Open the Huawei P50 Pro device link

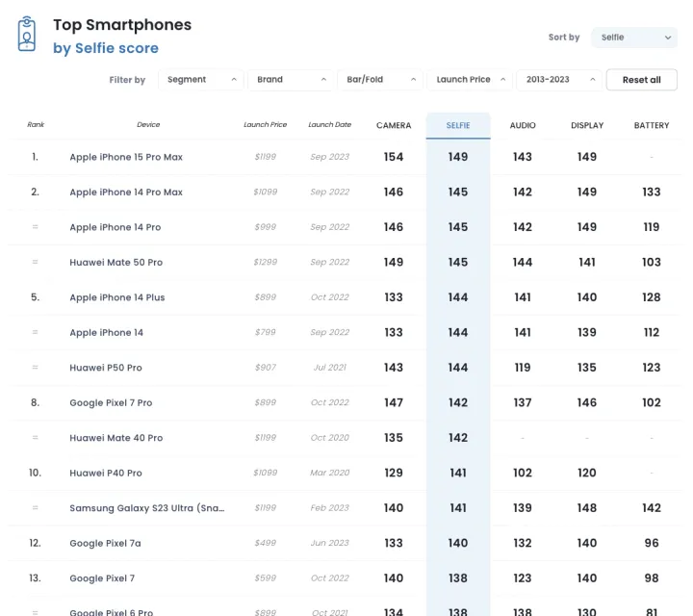(x=106, y=368)
